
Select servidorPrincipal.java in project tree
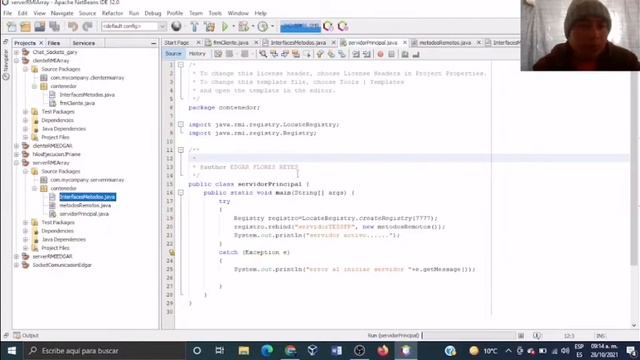point(84,214)
